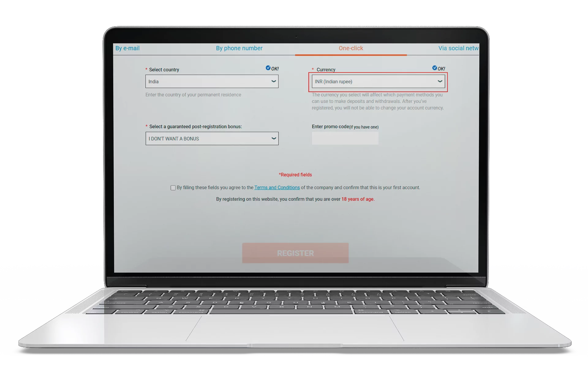Click the REGISTER button

(x=295, y=253)
